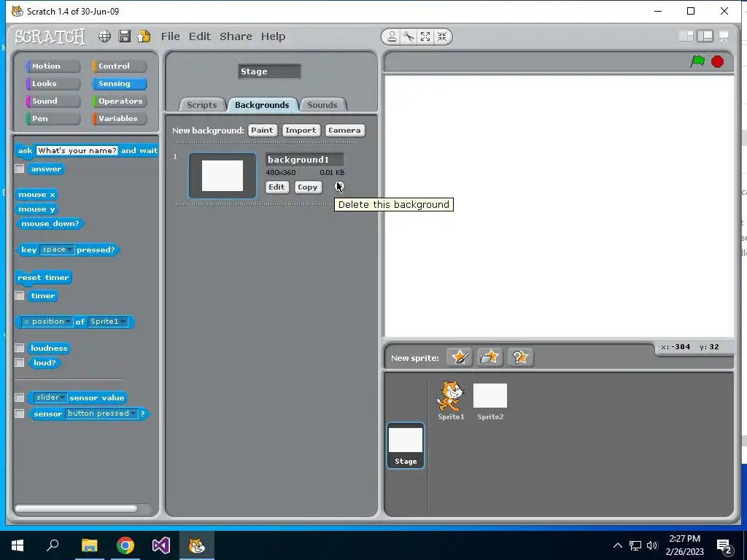Switch to full stage layout
The width and height of the screenshot is (747, 560).
point(705,36)
